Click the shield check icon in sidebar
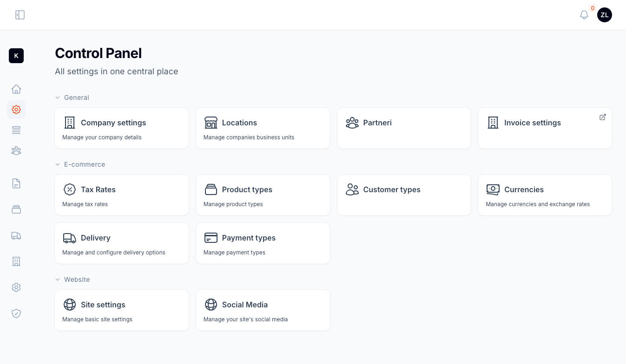626x364 pixels. point(16,313)
